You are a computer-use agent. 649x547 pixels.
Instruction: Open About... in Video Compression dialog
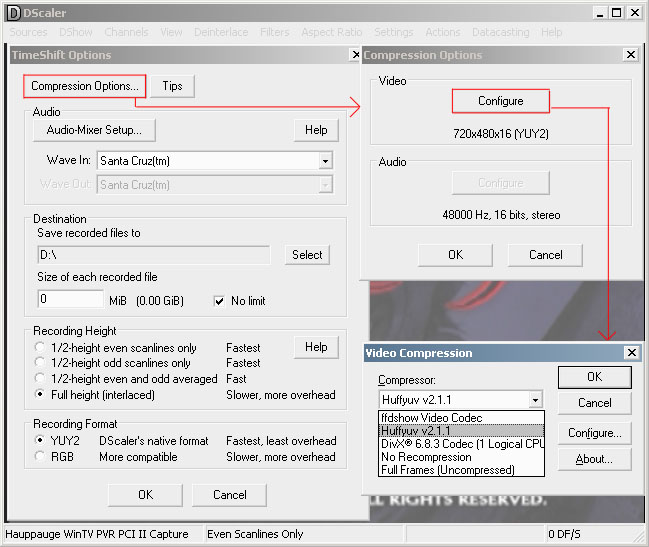point(594,459)
